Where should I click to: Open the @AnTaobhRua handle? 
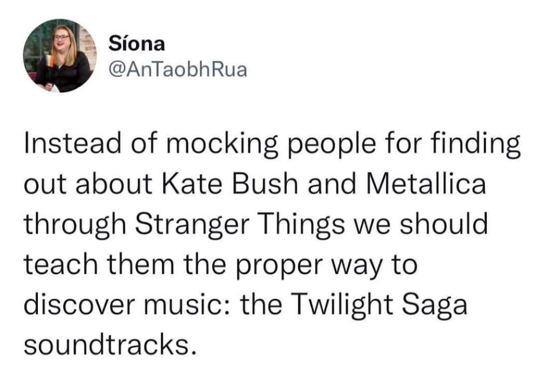coord(177,69)
